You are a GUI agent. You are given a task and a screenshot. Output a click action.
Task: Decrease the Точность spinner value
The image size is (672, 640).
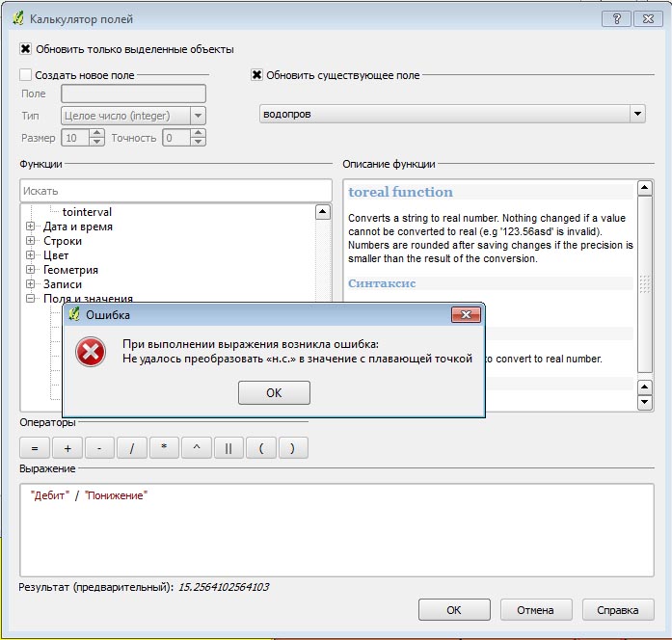tap(198, 142)
